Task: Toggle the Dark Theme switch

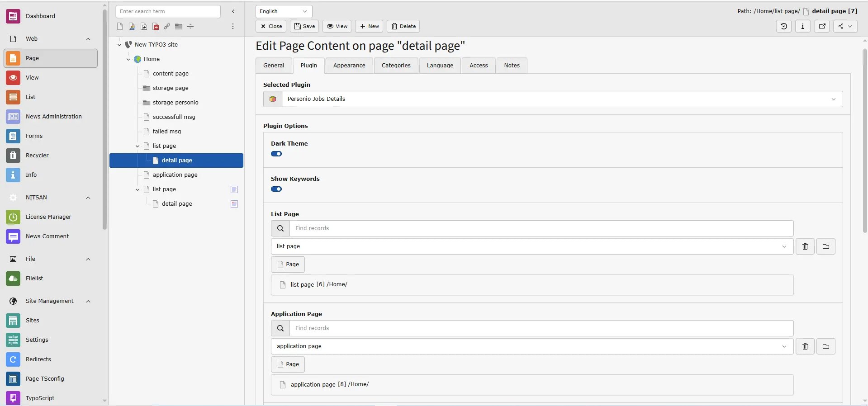Action: coord(276,154)
